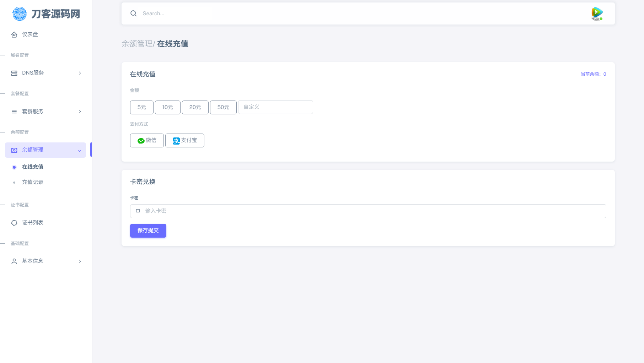Click the radio bullet beside 在线充值
Screen dimensions: 644x363
(14, 167)
